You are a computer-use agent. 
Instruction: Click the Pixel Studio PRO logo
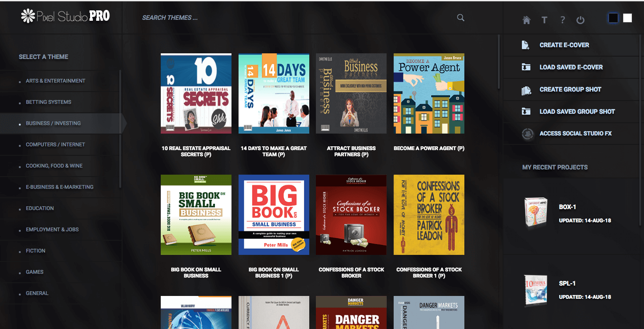66,16
